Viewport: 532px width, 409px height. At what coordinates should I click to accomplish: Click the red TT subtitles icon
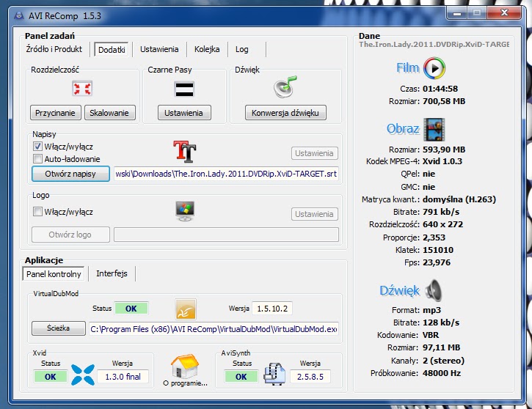click(x=185, y=152)
